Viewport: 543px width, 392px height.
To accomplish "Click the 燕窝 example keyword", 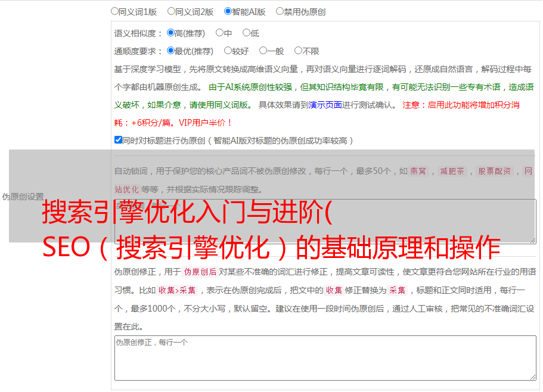I will coord(418,171).
